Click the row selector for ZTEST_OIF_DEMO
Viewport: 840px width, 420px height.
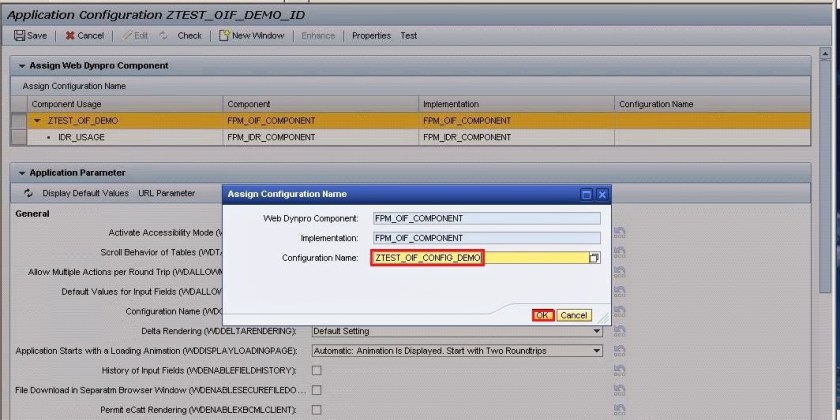click(19, 121)
